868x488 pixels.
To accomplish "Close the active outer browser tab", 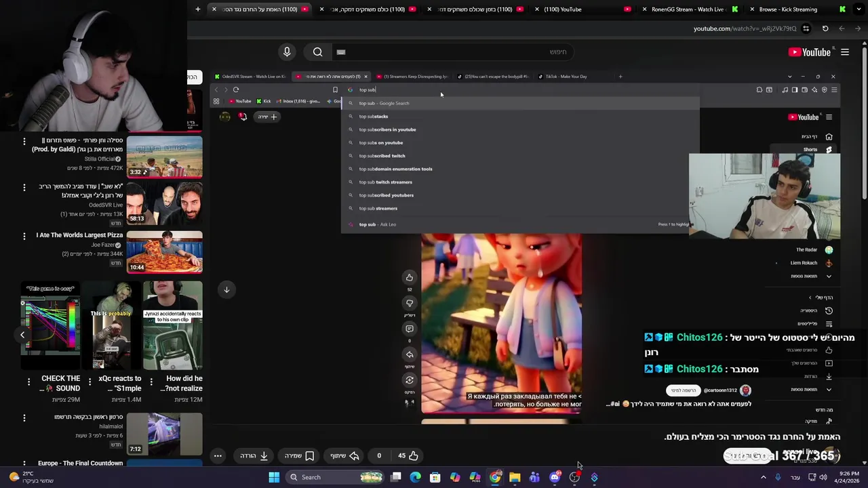I will click(214, 9).
